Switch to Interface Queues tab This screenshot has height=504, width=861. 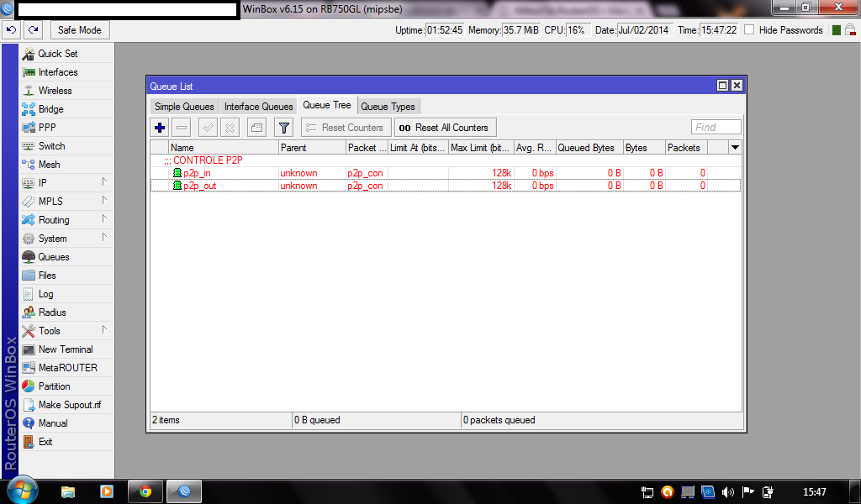click(258, 107)
